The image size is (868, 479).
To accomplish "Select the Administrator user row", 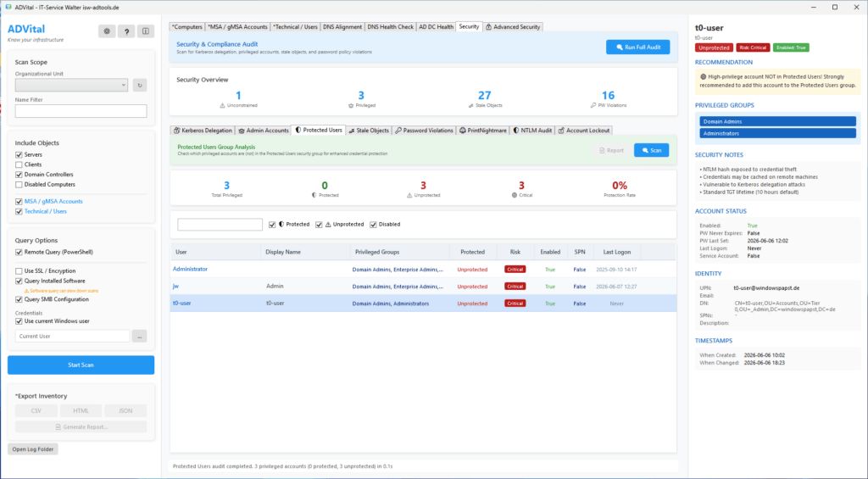I will click(423, 269).
